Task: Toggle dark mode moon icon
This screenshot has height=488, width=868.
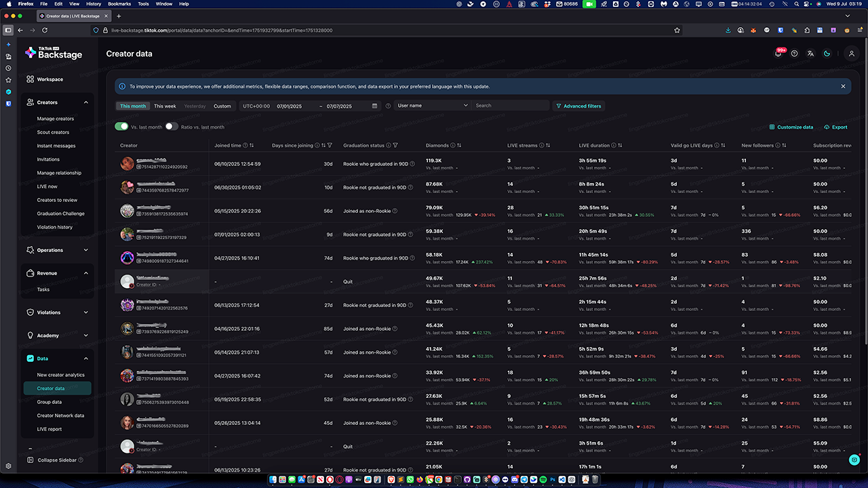Action: (x=827, y=54)
